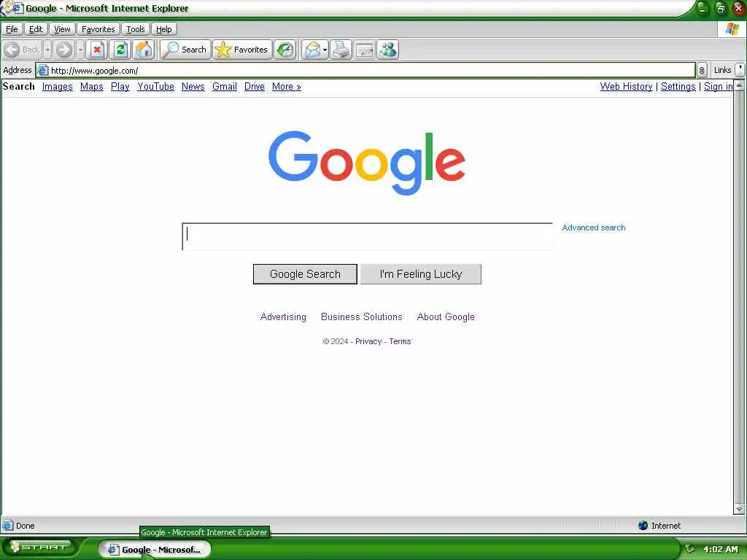Open the Privacy link
The image size is (747, 560).
point(368,341)
